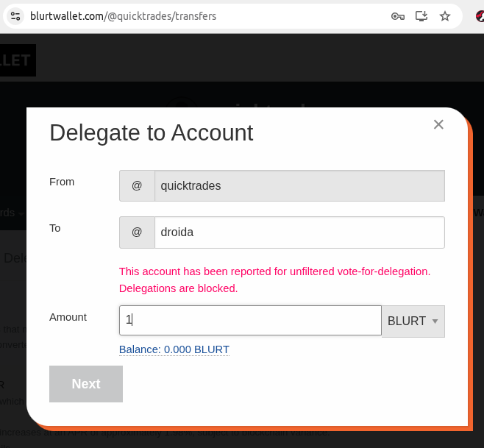Click the @ prefix of the To field
This screenshot has height=448, width=484.
point(137,232)
